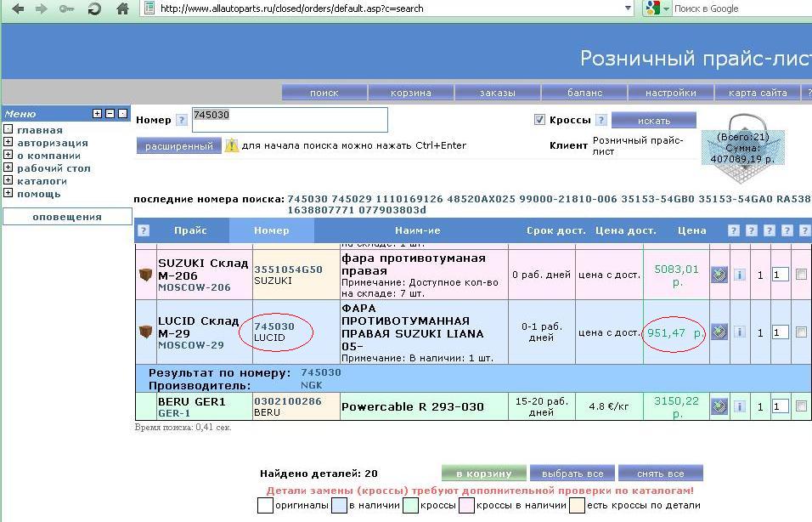Tick checkbox for SUZUKI 3551054G50 row

point(801,275)
